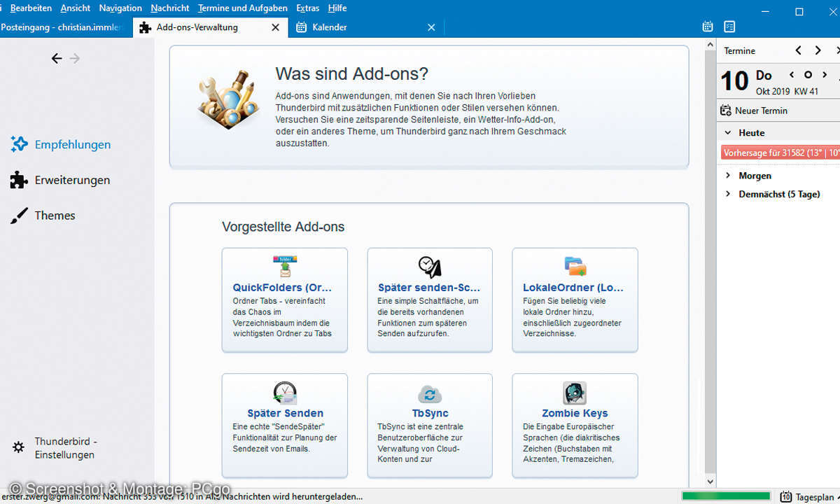The width and height of the screenshot is (840, 504).
Task: Open the Bearbeiten menu
Action: point(31,8)
